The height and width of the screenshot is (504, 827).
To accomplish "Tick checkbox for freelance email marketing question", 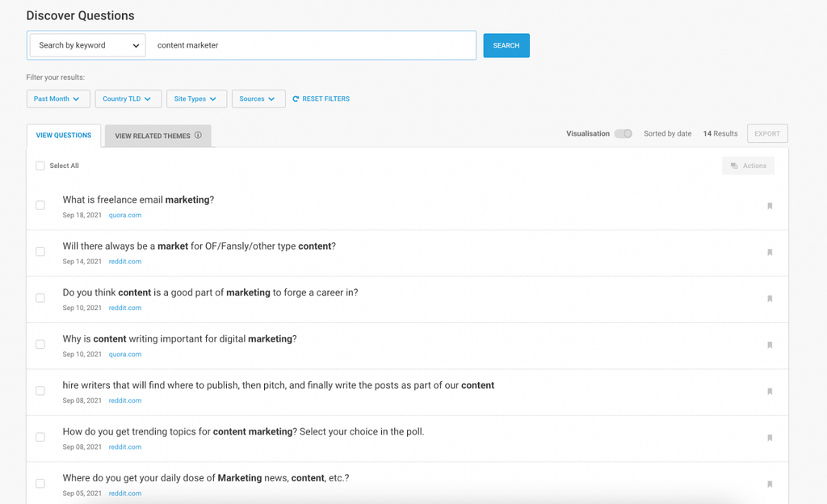I will pyautogui.click(x=40, y=205).
